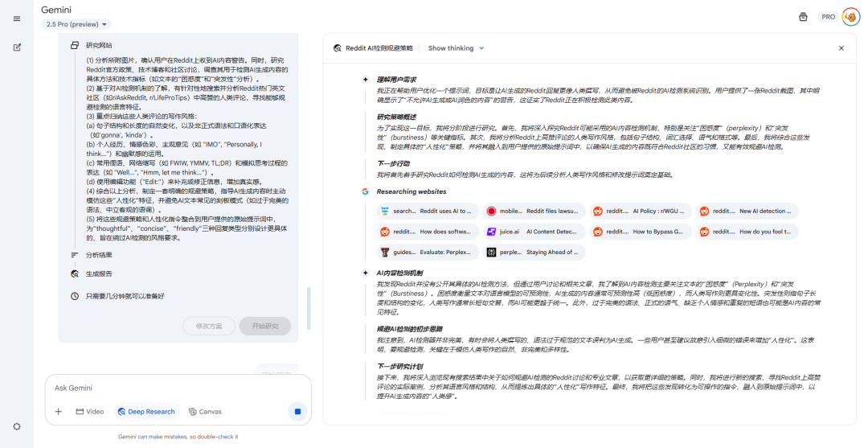Select the Canvas tool chip
Viewport: 868px width, 448px height.
206,412
